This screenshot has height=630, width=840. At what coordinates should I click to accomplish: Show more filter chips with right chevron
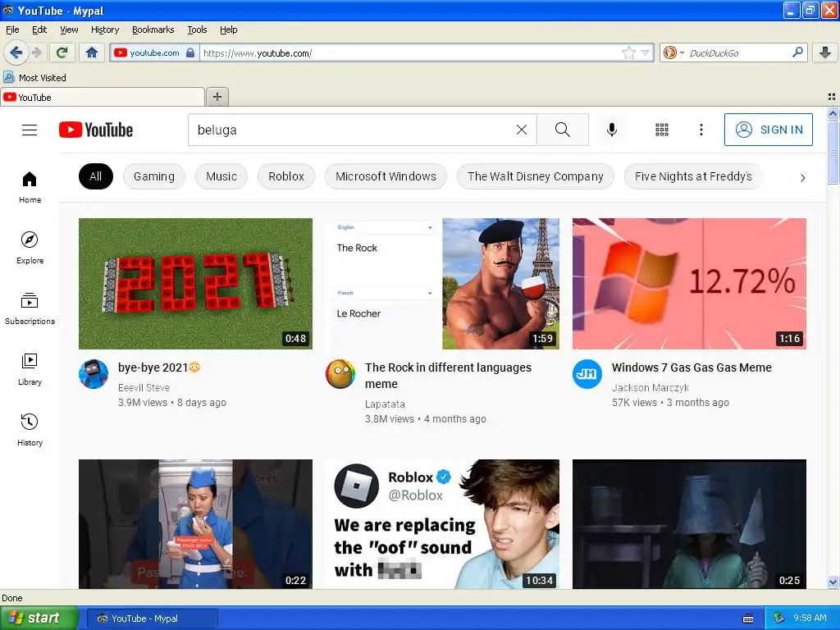802,177
